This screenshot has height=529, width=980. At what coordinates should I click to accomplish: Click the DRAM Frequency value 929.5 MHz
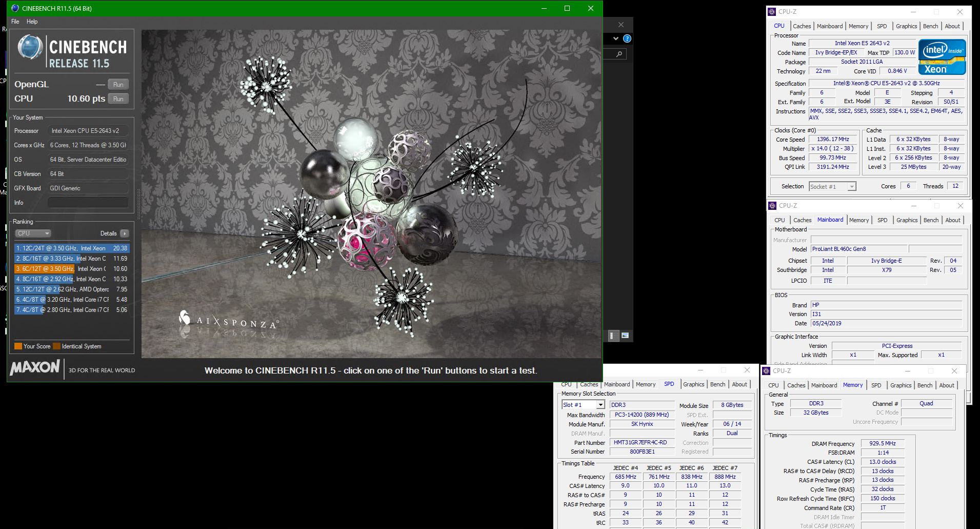[x=883, y=444]
